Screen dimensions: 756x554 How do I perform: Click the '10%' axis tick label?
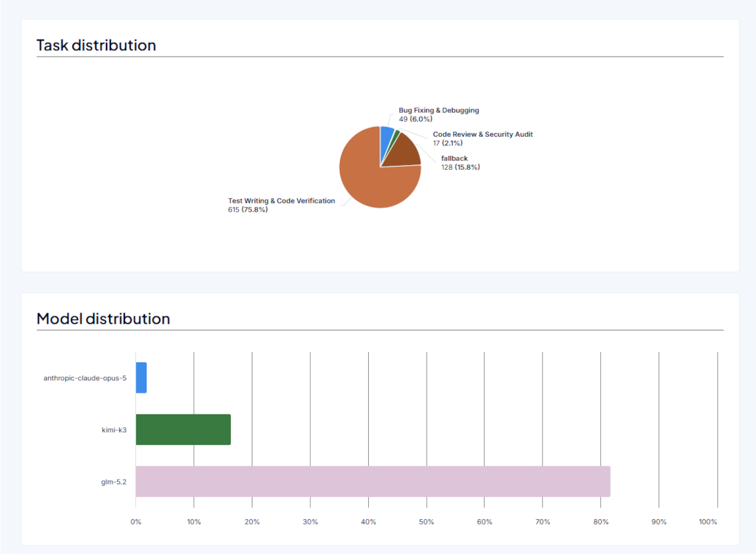click(194, 522)
